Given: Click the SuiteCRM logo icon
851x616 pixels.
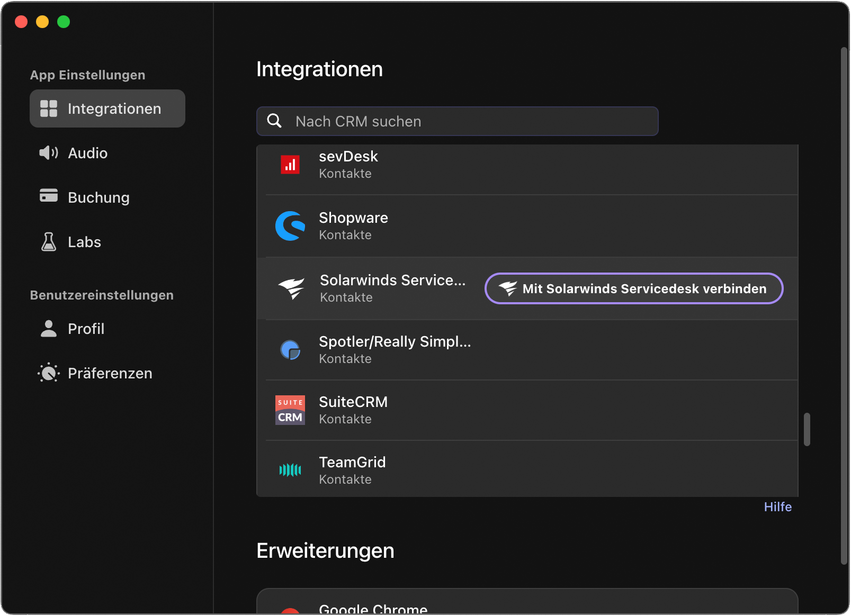Looking at the screenshot, I should [x=290, y=410].
